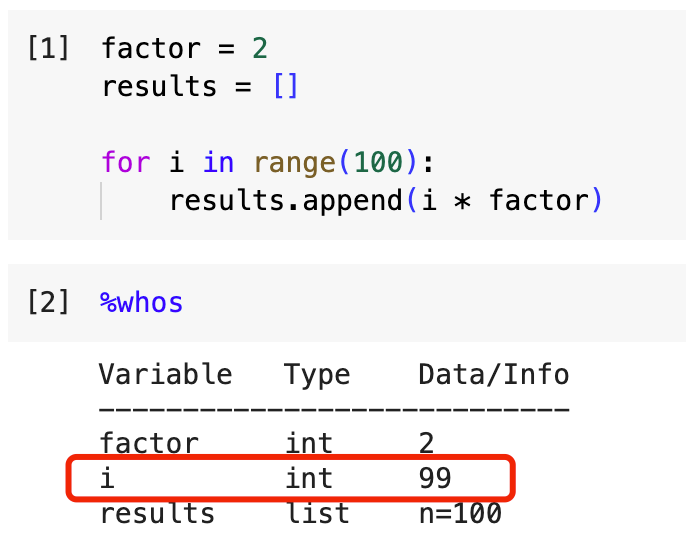Screen dimensions: 686x552
Task: Click the [1] execution counter
Action: (48, 48)
